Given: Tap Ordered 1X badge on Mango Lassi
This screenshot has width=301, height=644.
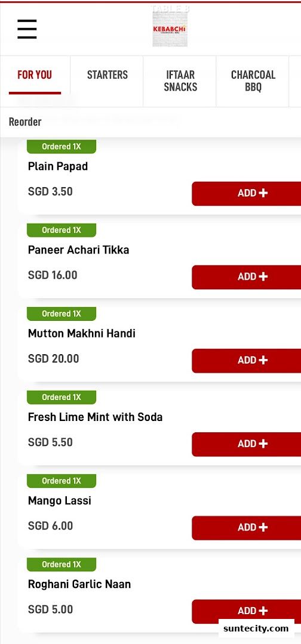Looking at the screenshot, I should coord(62,481).
